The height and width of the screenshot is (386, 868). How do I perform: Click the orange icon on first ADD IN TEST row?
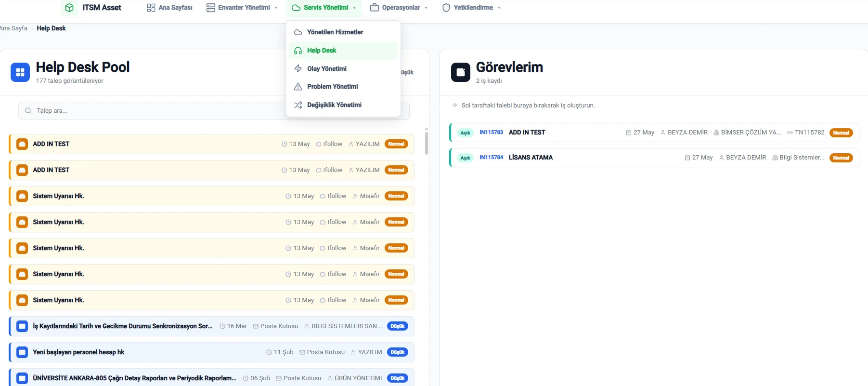22,144
